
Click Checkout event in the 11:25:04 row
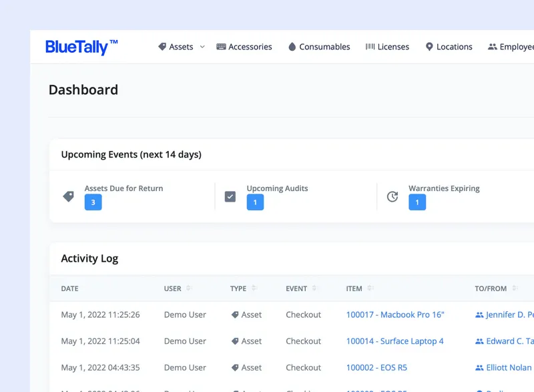304,341
